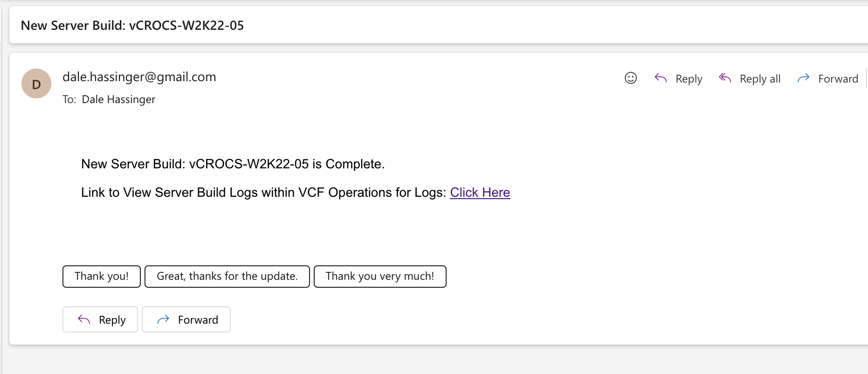Screen dimensions: 868x374
Task: Click the sender avatar with letter D
Action: [36, 84]
